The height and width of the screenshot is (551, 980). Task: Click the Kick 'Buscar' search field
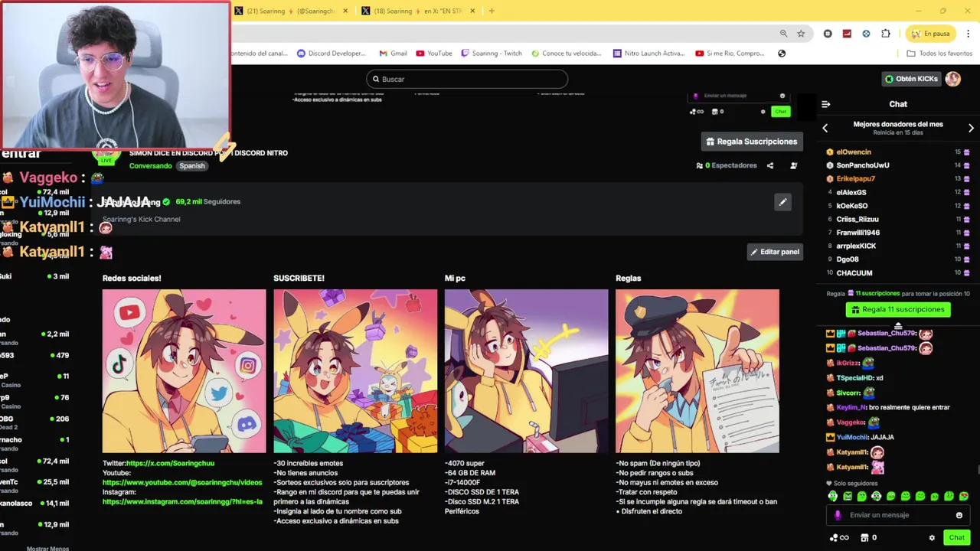point(467,79)
